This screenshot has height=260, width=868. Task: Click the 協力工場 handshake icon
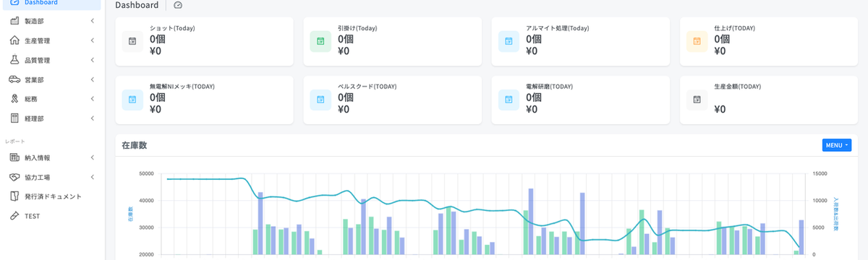pyautogui.click(x=14, y=177)
